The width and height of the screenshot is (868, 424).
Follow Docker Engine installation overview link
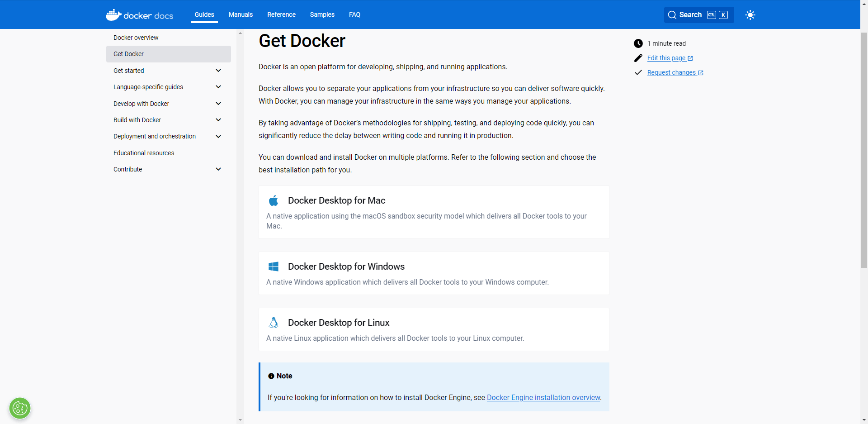(543, 397)
